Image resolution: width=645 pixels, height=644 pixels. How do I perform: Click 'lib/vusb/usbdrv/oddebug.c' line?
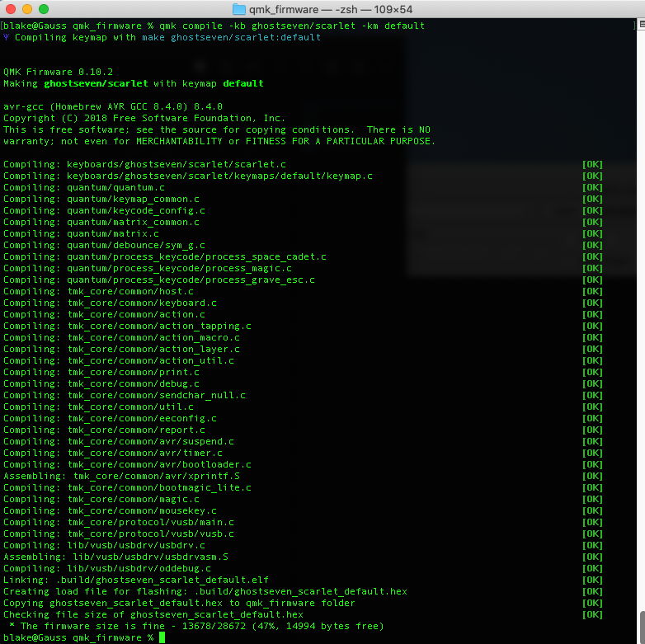(x=107, y=567)
